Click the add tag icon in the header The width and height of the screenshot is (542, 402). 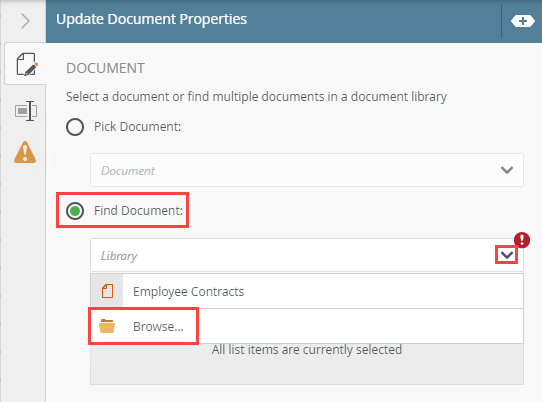pos(523,21)
